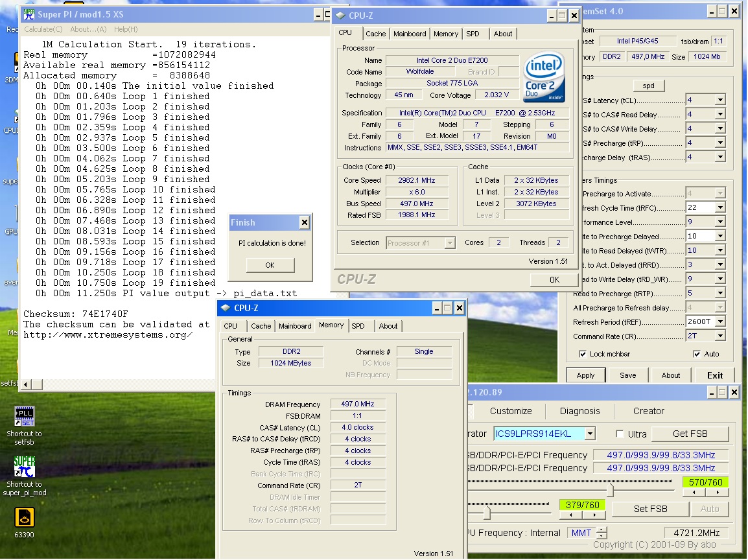Image resolution: width=748 pixels, height=560 pixels.
Task: Click the xtremesystems.org URL text
Action: tap(108, 335)
